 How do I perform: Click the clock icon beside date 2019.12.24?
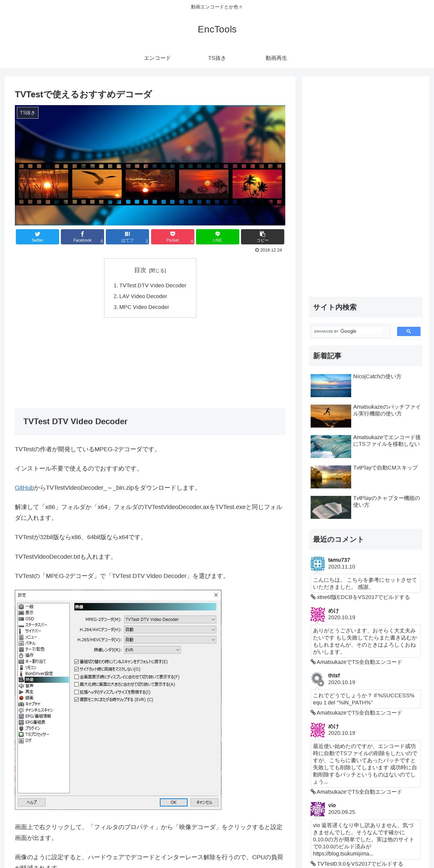coord(257,250)
